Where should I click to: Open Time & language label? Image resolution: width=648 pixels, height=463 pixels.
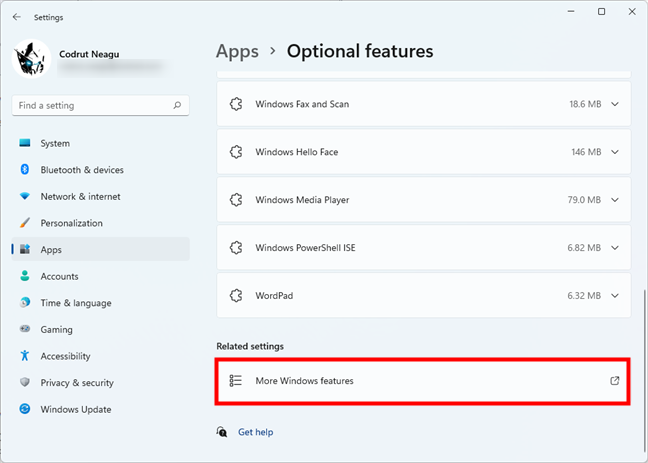[x=76, y=303]
